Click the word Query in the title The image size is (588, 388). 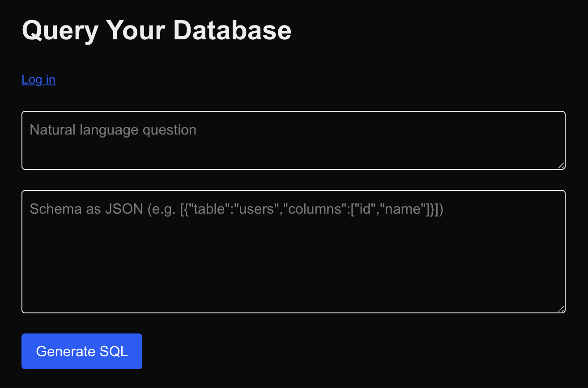[x=60, y=31]
